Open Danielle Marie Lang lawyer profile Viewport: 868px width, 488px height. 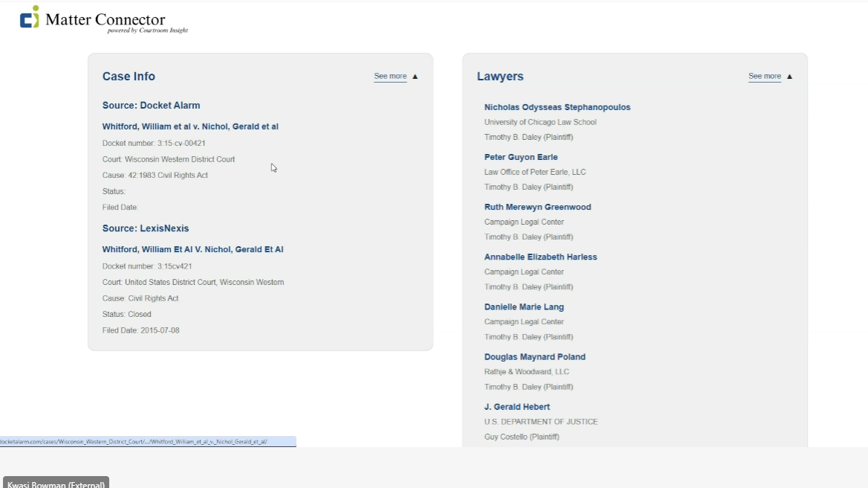point(524,307)
